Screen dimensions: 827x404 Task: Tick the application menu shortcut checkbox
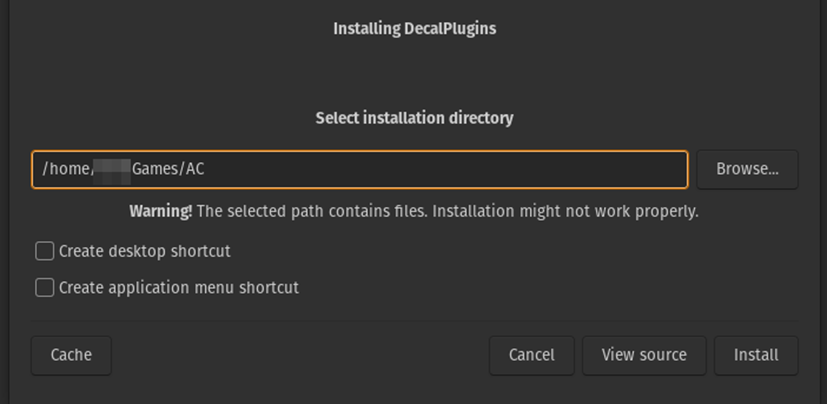45,287
